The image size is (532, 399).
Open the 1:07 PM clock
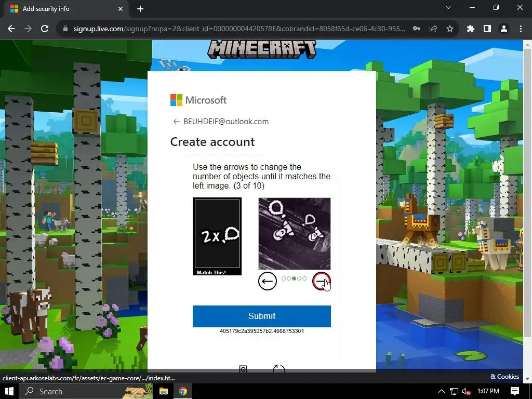click(x=488, y=391)
